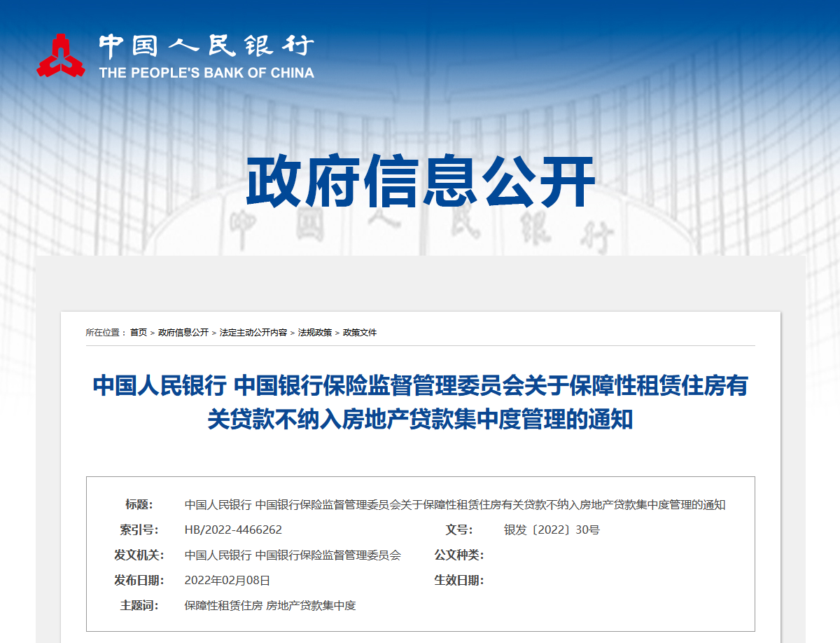840x643 pixels.
Task: Click the issuing agency value beside 发文机关
Action: 293,555
